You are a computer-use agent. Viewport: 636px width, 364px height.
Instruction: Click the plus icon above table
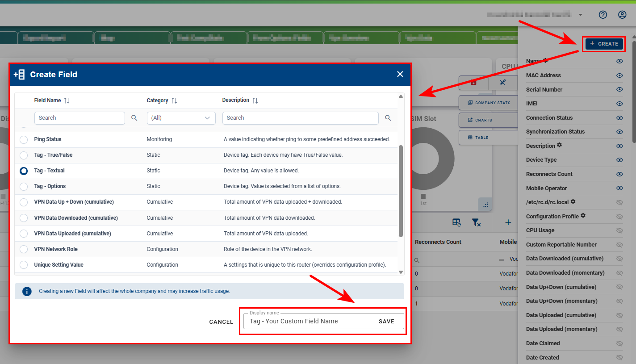[x=508, y=222]
